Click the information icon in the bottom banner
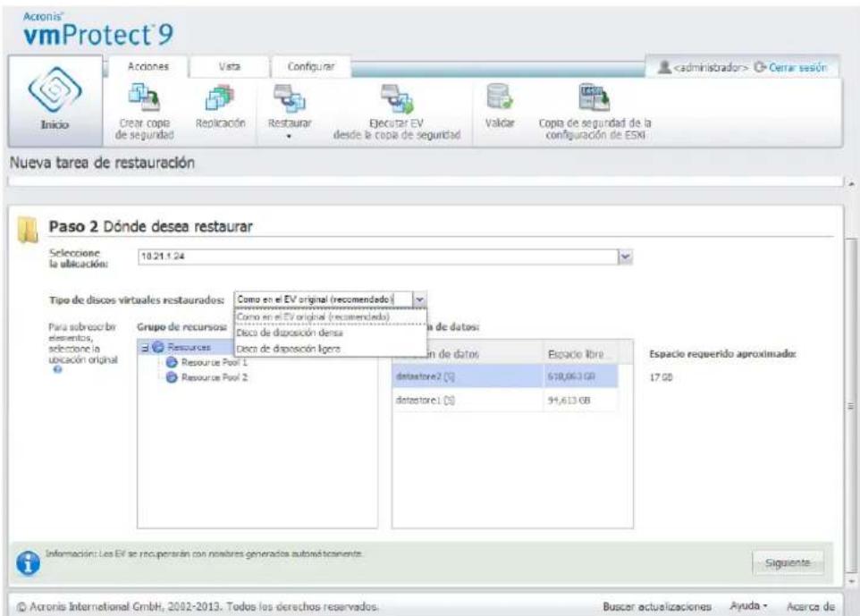 [x=28, y=562]
